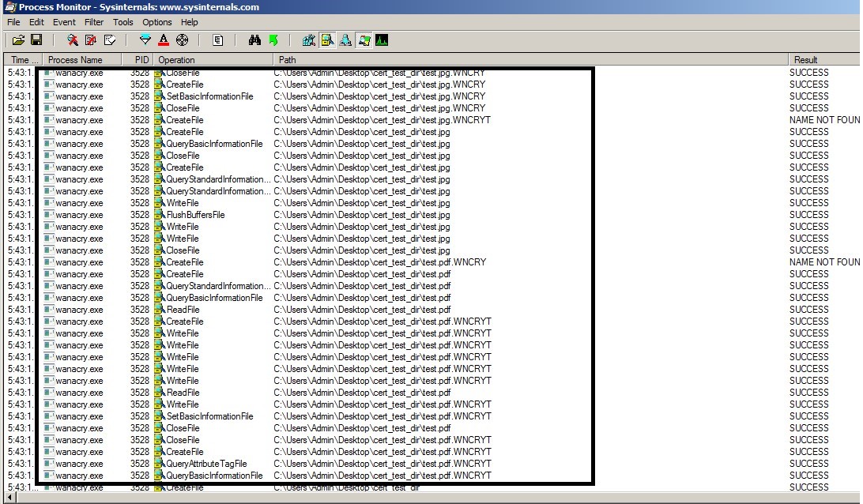Clear the event display with the eraser icon
Screen dimensions: 863x504
point(110,40)
